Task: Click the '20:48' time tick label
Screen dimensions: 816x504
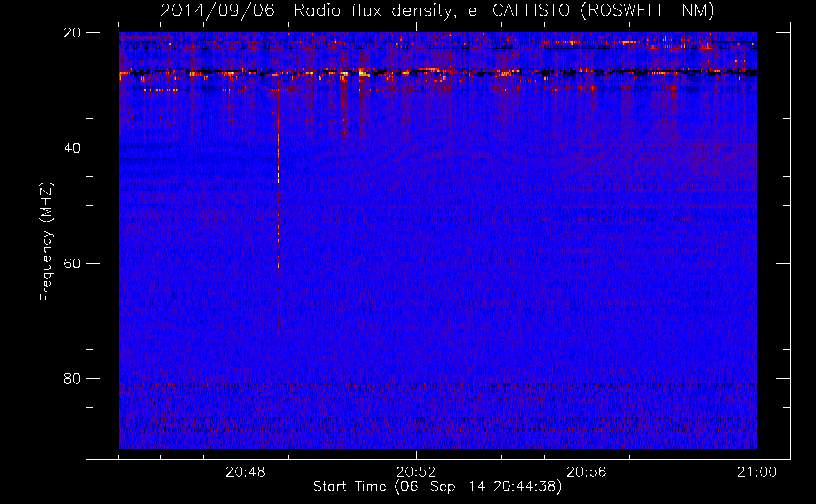Action: coord(246,472)
